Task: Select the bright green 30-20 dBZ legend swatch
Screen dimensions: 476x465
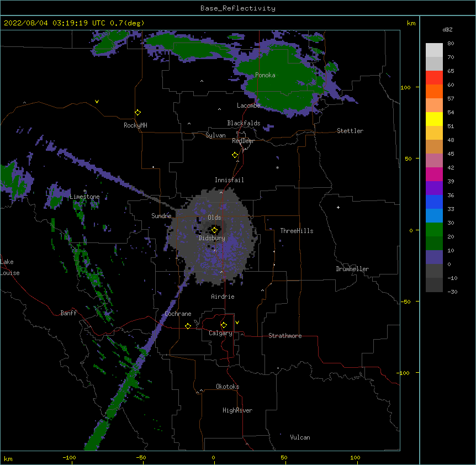Action: (434, 230)
